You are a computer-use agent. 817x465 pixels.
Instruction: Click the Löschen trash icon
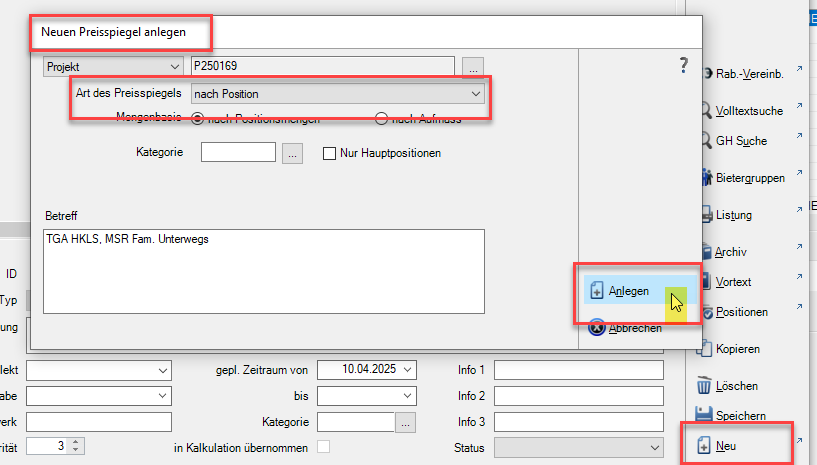pos(704,386)
